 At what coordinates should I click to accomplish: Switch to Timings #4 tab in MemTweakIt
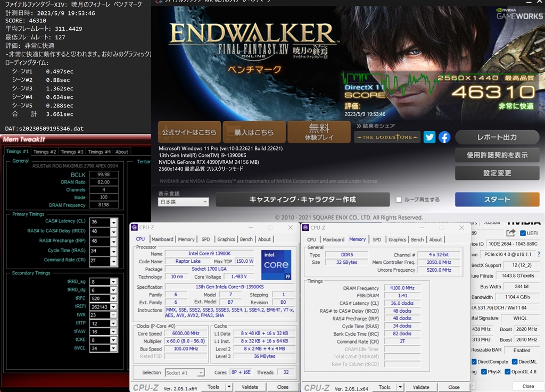click(99, 152)
